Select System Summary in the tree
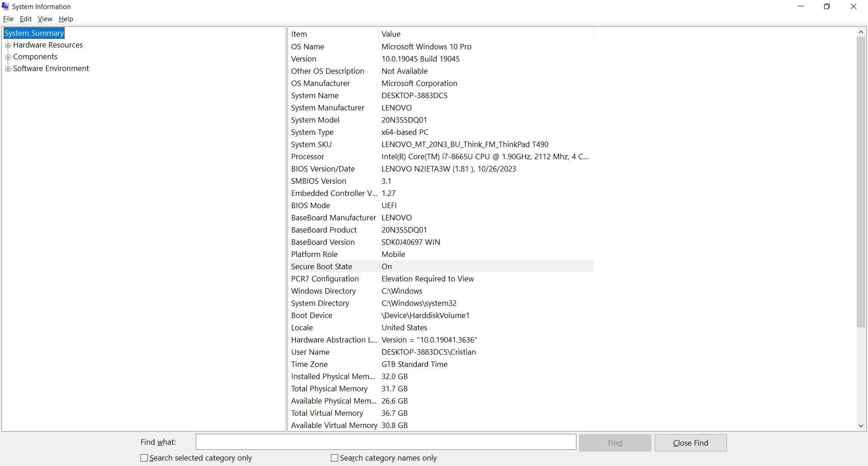Image resolution: width=868 pixels, height=466 pixels. click(34, 33)
